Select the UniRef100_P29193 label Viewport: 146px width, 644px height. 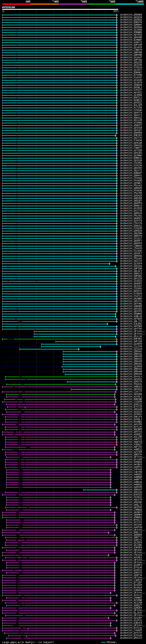point(131,67)
